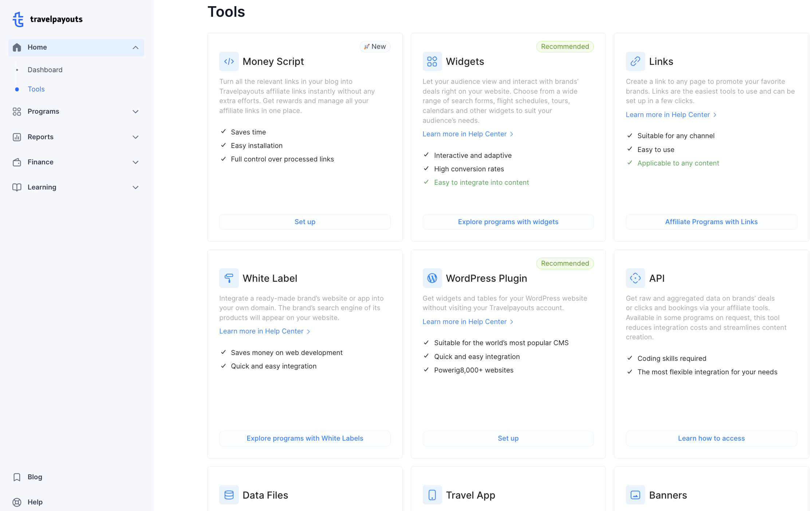Screen dimensions: 812x511
Task: Open White Label Learn more in Help Center
Action: [265, 331]
